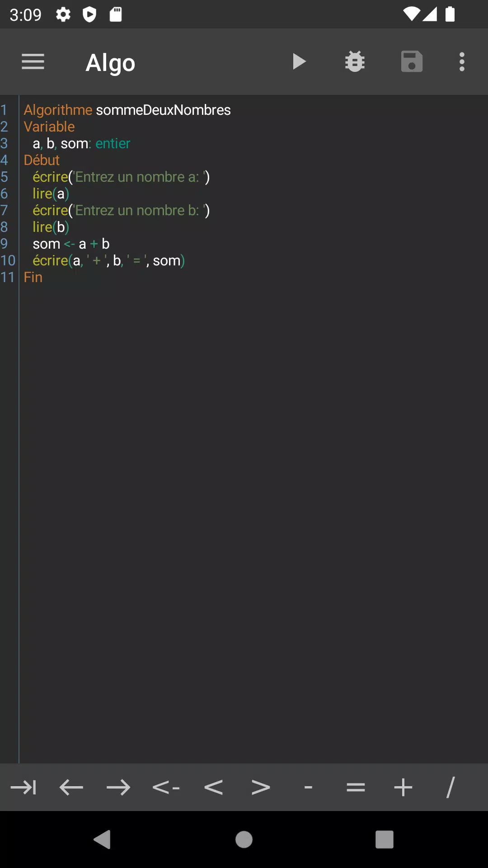This screenshot has width=488, height=868.
Task: Save the file with floppy icon
Action: [x=412, y=62]
